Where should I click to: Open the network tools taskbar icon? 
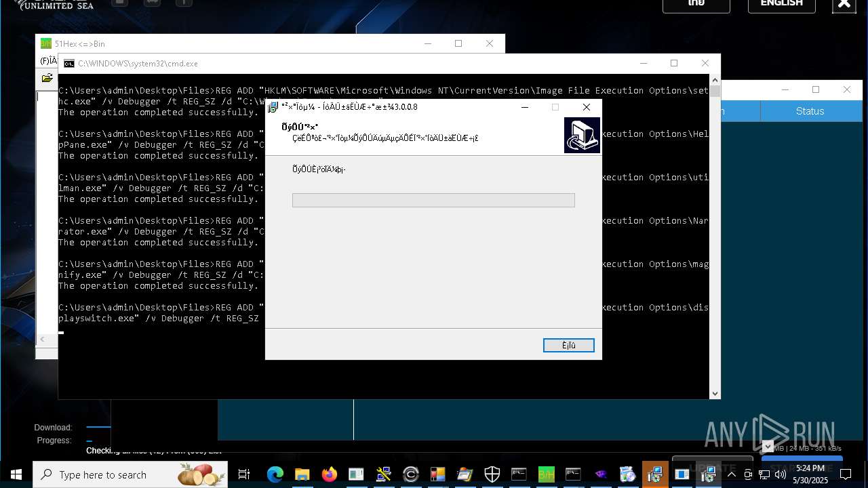pyautogui.click(x=383, y=474)
